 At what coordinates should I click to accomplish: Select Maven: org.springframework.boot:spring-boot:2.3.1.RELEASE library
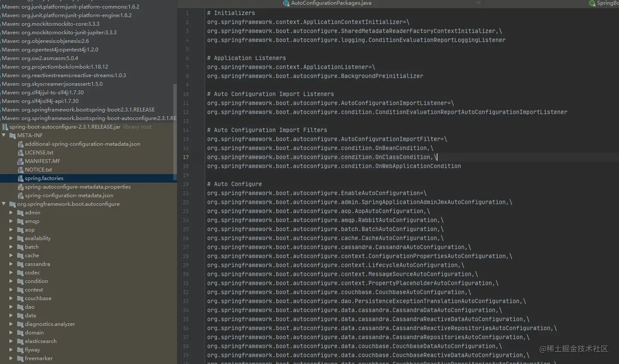click(x=79, y=110)
